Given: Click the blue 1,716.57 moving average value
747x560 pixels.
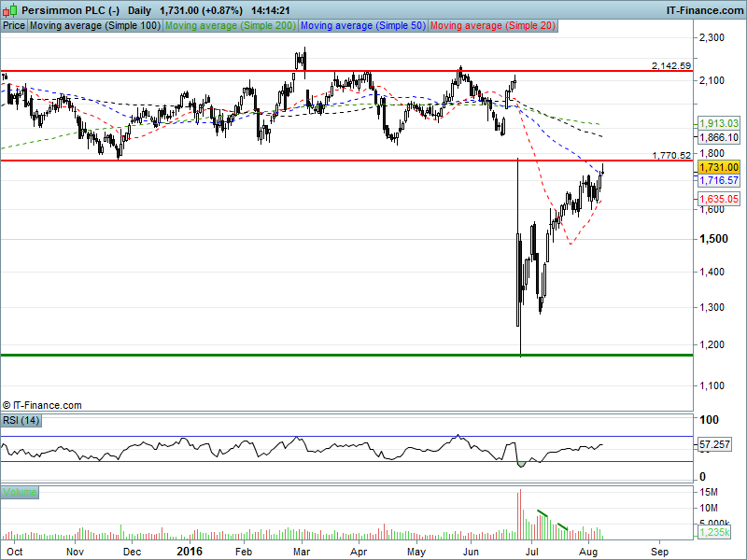Looking at the screenshot, I should pyautogui.click(x=718, y=180).
